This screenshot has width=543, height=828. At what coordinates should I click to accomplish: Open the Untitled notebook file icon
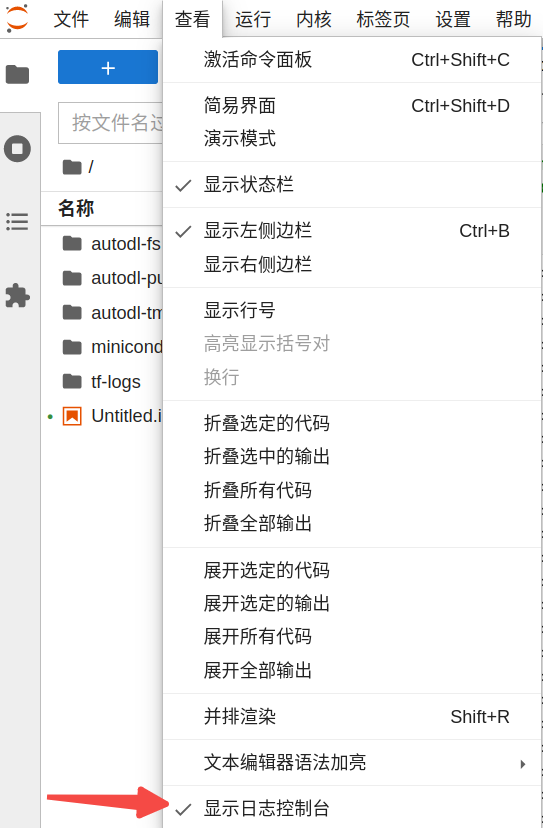pyautogui.click(x=72, y=416)
